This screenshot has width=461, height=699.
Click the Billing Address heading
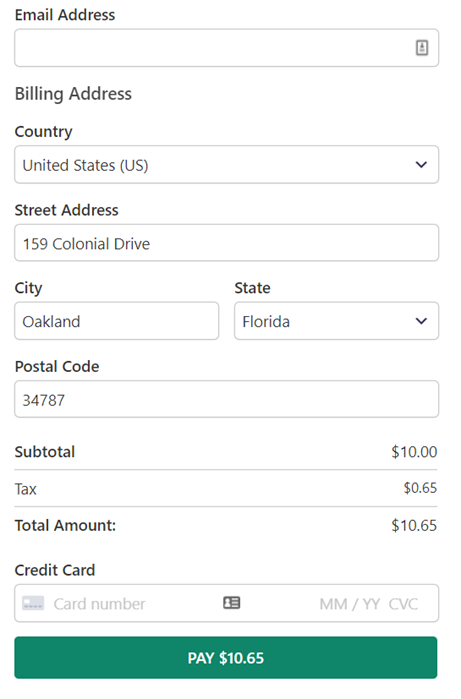[73, 94]
